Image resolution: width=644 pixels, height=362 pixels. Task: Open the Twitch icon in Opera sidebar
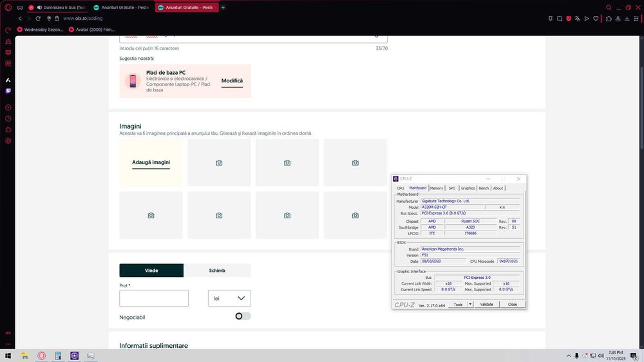tap(8, 91)
